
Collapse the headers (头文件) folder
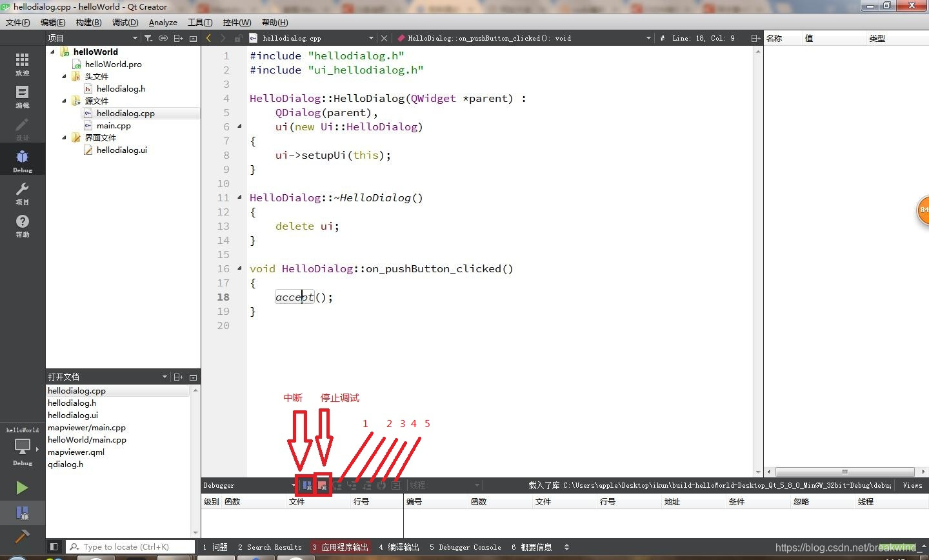(65, 76)
